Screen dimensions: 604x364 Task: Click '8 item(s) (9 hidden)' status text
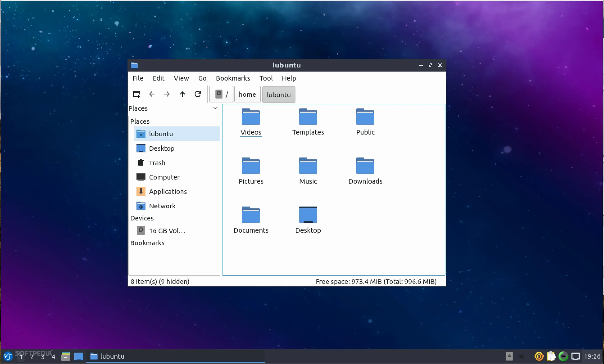[160, 281]
